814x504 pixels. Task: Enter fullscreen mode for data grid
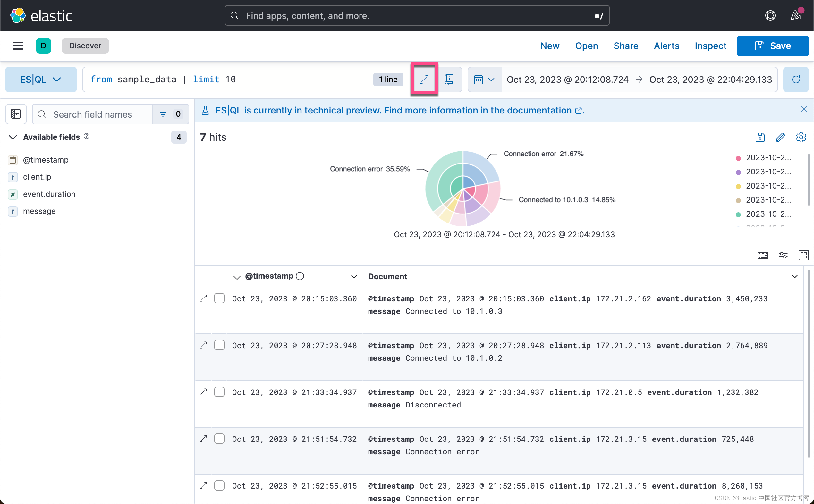[803, 255]
